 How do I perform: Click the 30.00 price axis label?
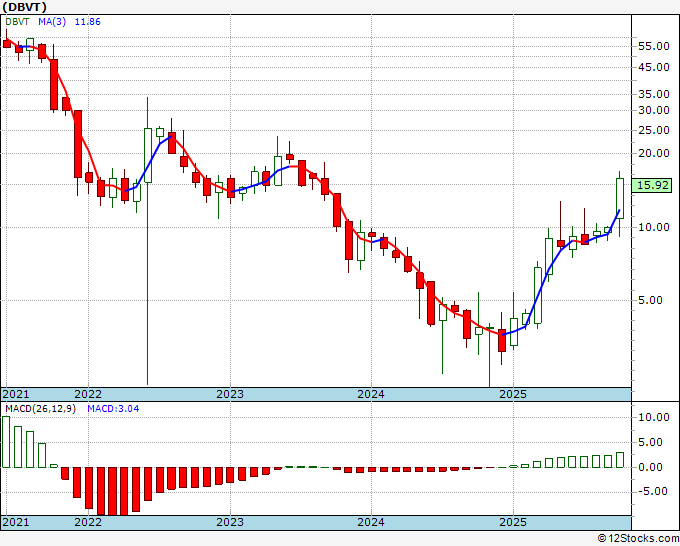tap(654, 110)
